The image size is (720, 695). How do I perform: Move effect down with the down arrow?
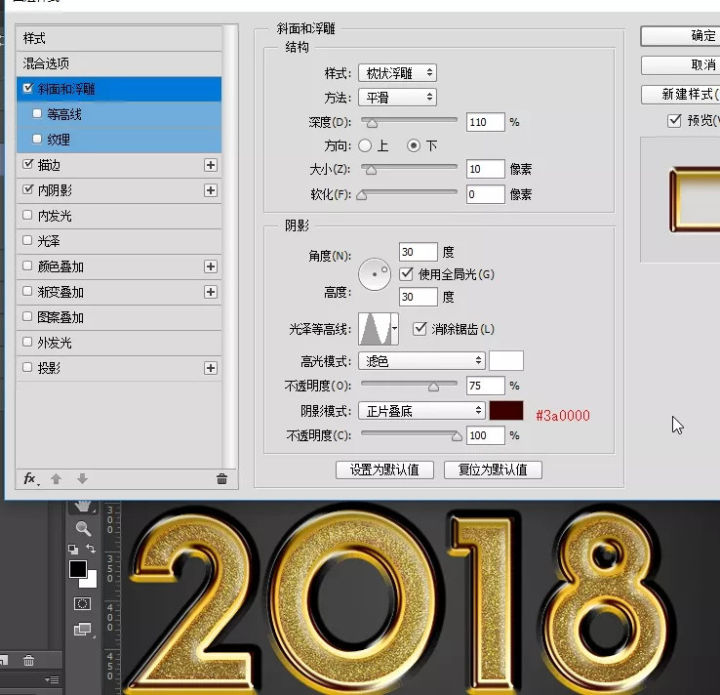click(x=82, y=479)
